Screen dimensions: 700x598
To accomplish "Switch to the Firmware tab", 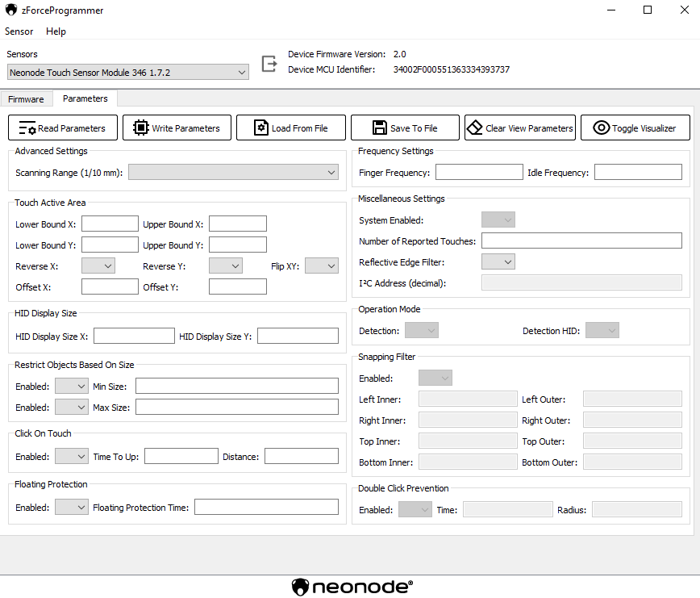I will coord(26,99).
